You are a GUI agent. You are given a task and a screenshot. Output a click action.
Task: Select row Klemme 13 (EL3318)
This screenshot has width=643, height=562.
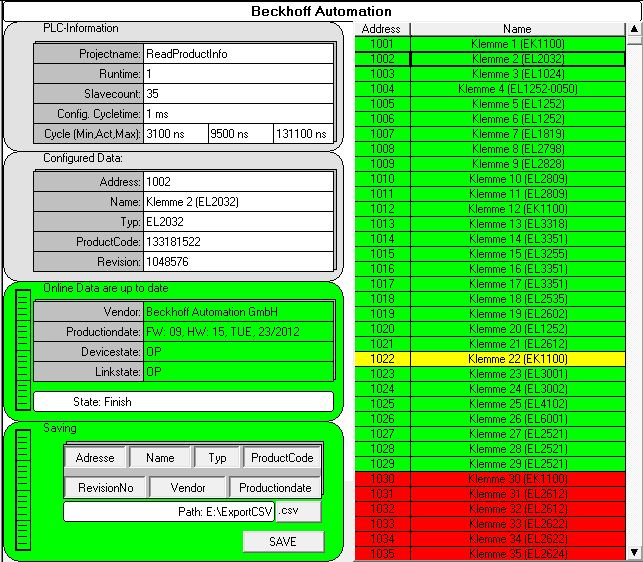(x=490, y=224)
